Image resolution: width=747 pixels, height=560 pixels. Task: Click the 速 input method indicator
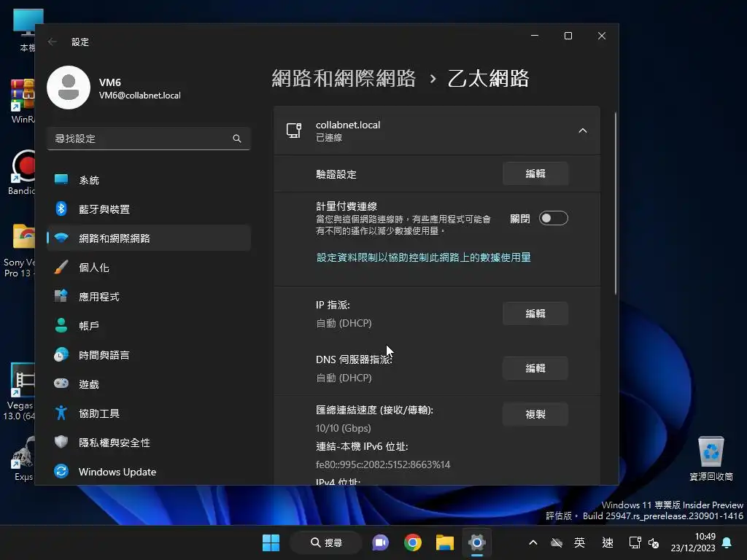coord(608,542)
